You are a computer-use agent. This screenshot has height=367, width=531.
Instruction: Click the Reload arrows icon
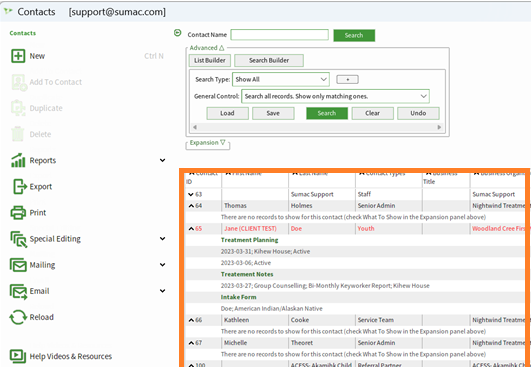click(x=18, y=317)
